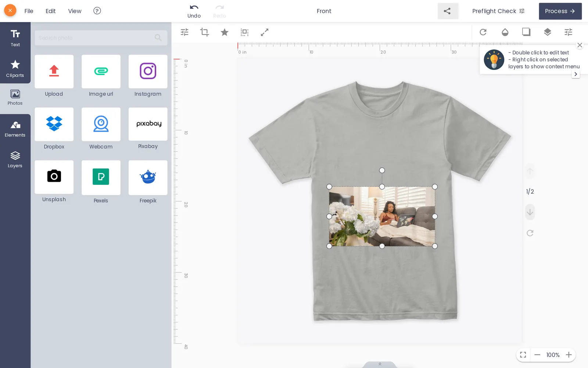588x368 pixels.
Task: Open Preflight Check
Action: (498, 11)
